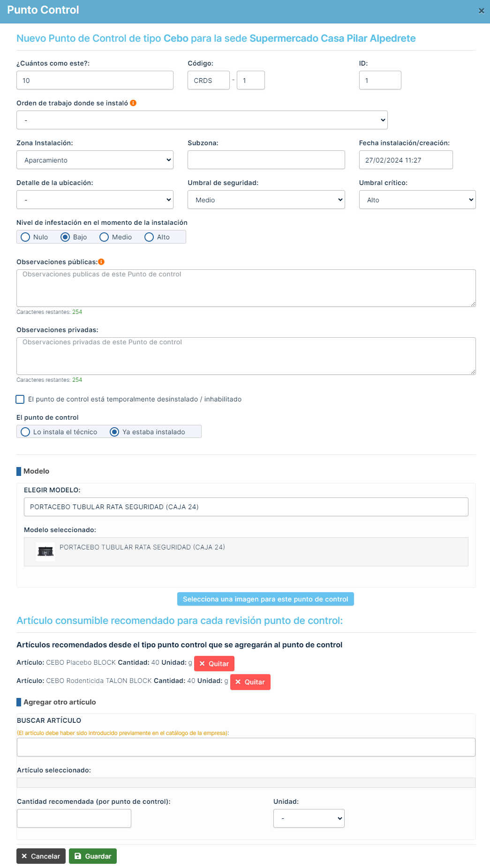Click the info icon beside Orden de trabajo
Screen dimensions: 490x868
click(133, 103)
